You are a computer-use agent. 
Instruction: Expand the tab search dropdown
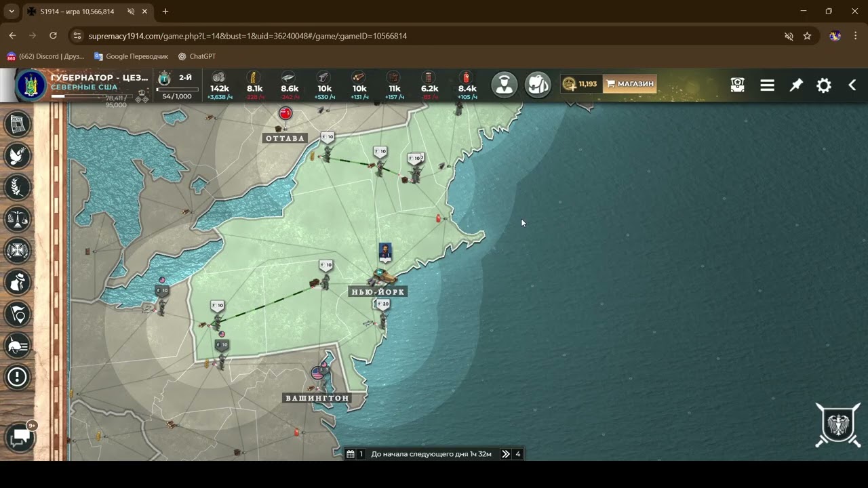pyautogui.click(x=12, y=12)
